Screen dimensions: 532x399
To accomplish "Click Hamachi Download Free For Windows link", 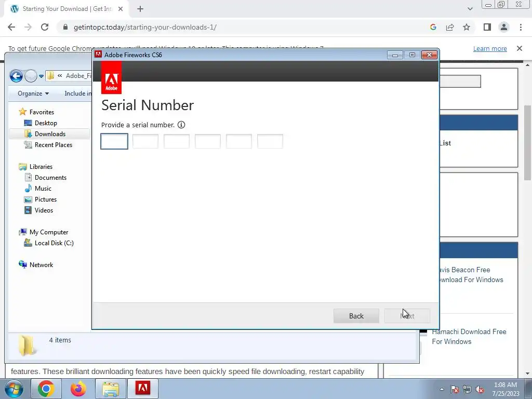I will (469, 337).
